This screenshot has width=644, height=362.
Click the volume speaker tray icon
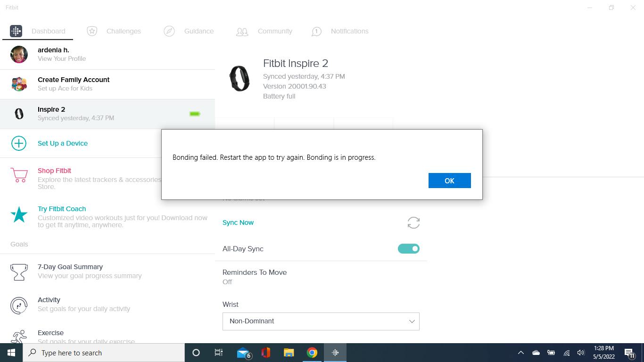click(x=581, y=353)
